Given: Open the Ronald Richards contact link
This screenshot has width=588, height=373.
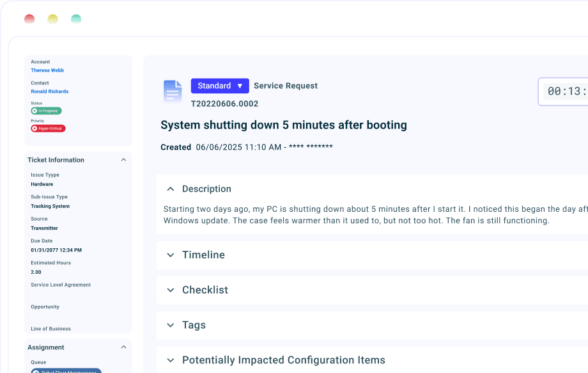Looking at the screenshot, I should tap(50, 91).
